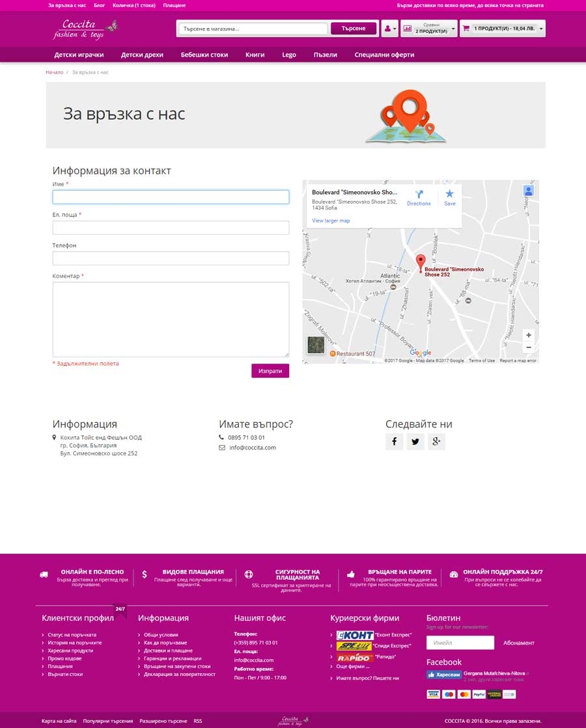Open the Twitter social icon

(415, 441)
